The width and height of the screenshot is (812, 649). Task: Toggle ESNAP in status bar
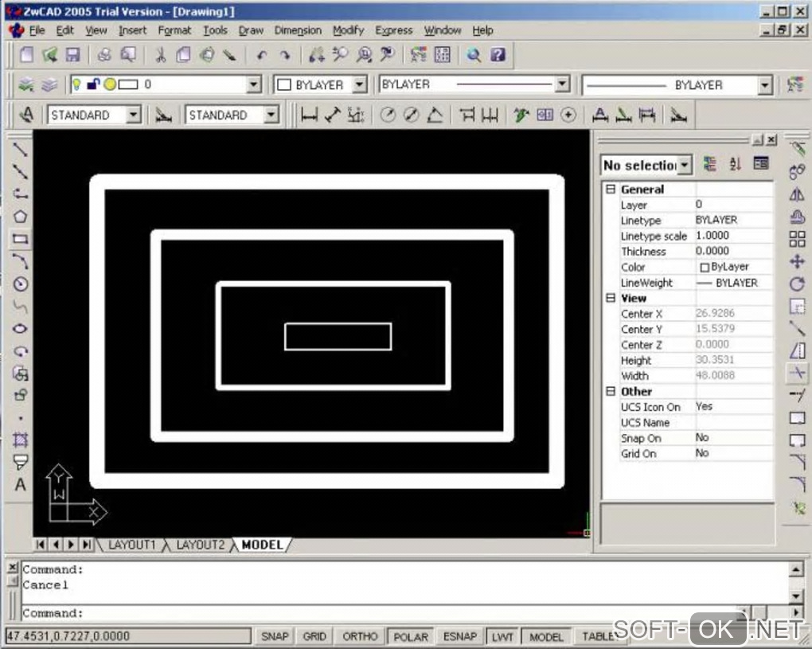click(459, 636)
